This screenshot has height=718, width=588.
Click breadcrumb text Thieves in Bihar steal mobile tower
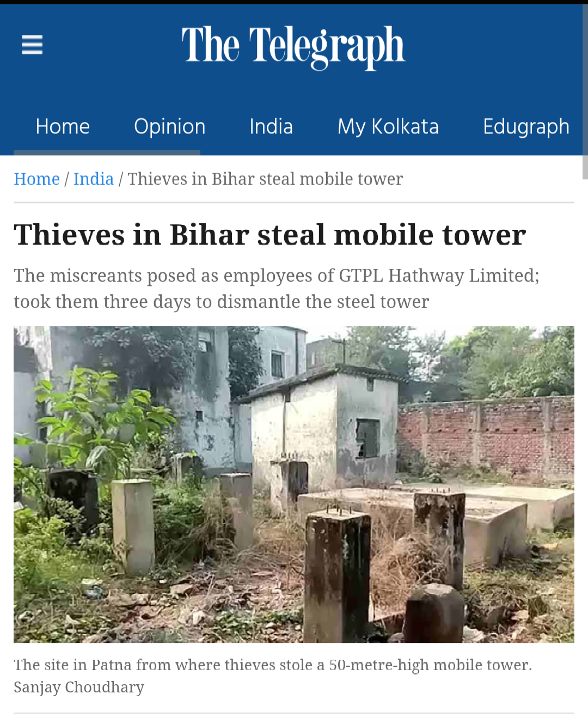(265, 179)
